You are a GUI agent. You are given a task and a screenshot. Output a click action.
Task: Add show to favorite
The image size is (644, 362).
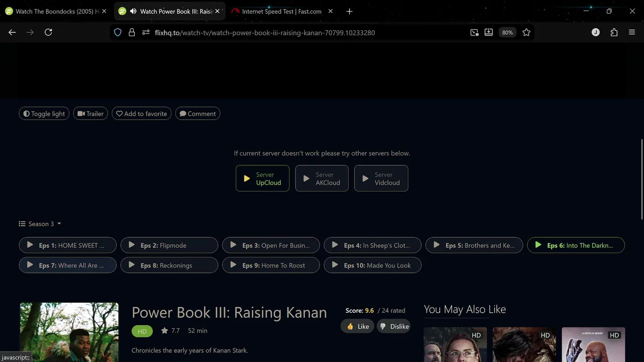click(142, 114)
